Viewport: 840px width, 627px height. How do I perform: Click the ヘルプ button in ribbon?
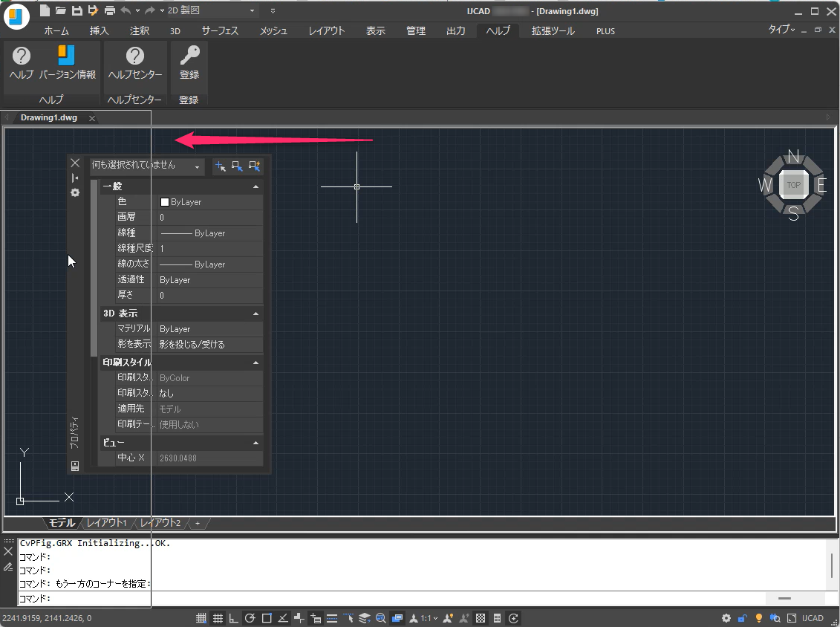[22, 62]
